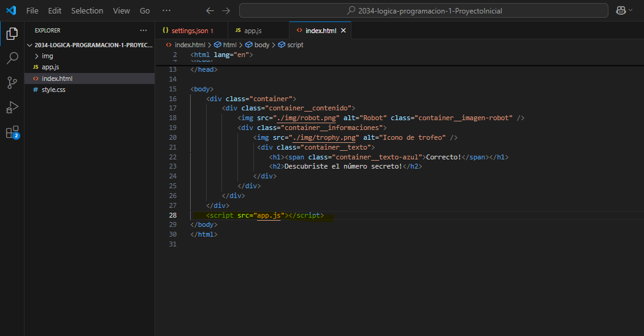Open the overflow menu after Go

click(166, 10)
